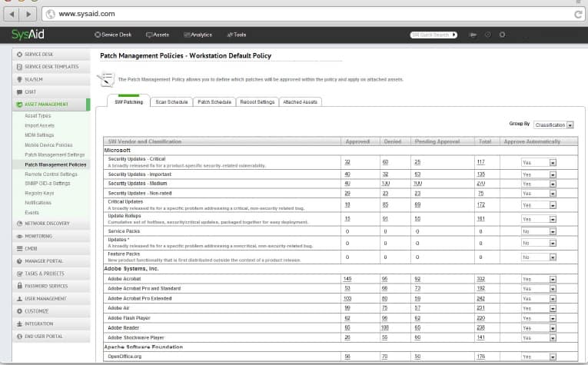Screen dimensions: 588x365
Task: Open approve dropdown for Adobe Acrobat row
Action: coord(539,279)
